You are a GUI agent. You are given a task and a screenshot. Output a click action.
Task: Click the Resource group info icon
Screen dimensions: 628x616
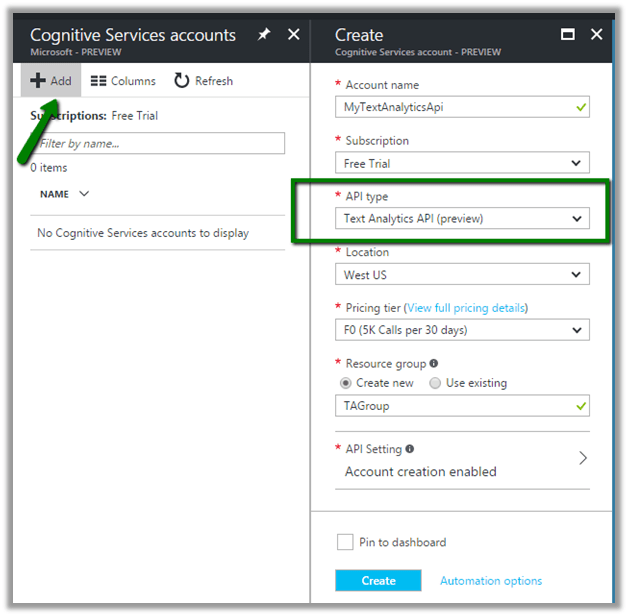click(433, 364)
